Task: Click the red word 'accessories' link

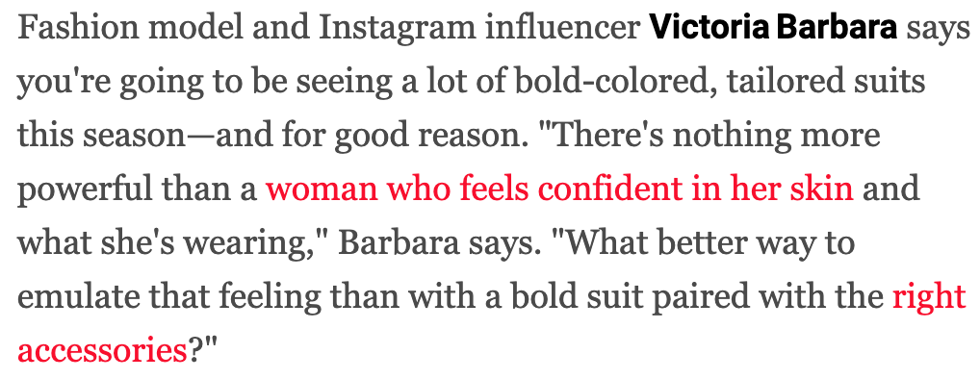Action: click(x=102, y=350)
